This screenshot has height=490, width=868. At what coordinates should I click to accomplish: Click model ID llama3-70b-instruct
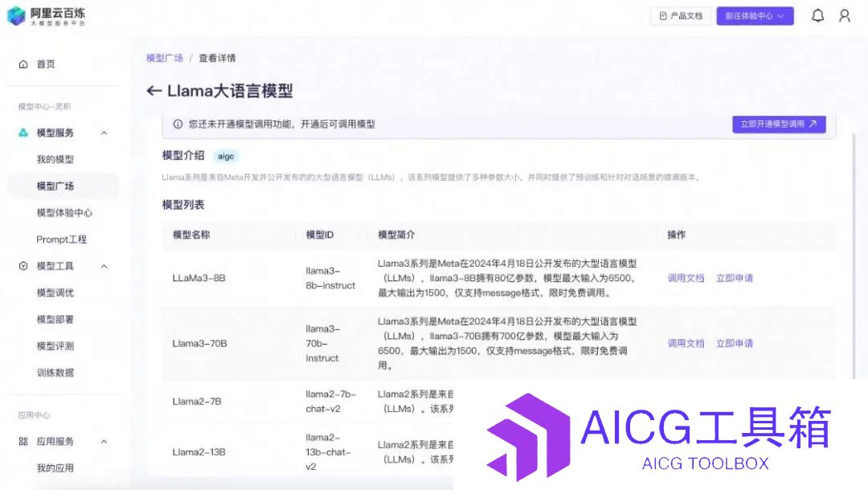tap(323, 343)
